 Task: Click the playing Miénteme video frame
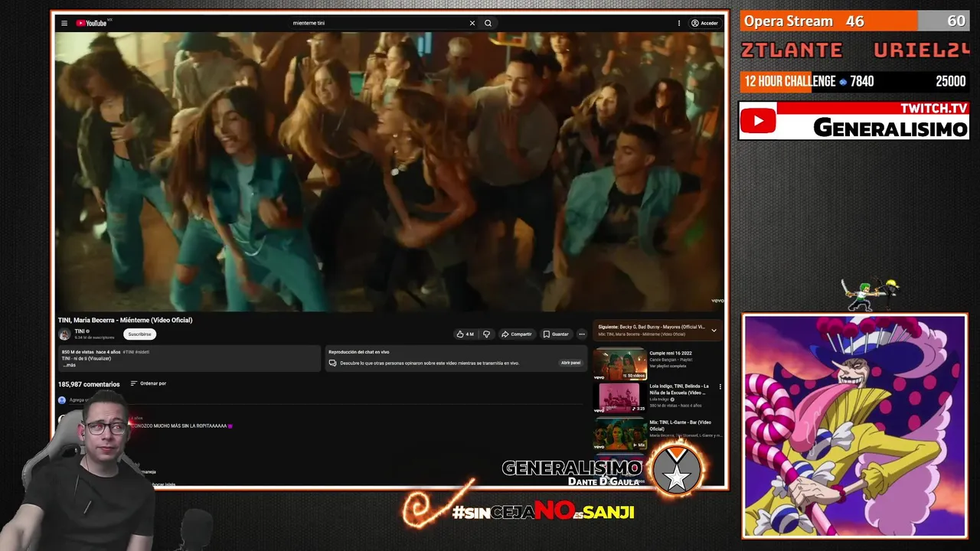(x=390, y=171)
